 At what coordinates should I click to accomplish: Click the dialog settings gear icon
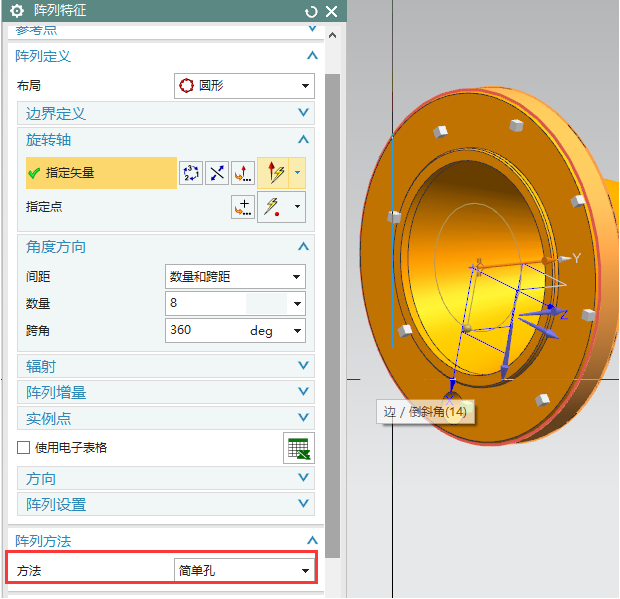(16, 11)
